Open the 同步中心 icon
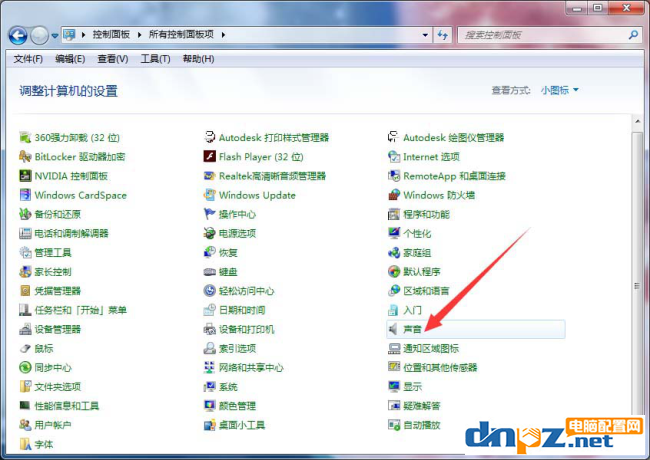This screenshot has height=460, width=650. click(25, 367)
